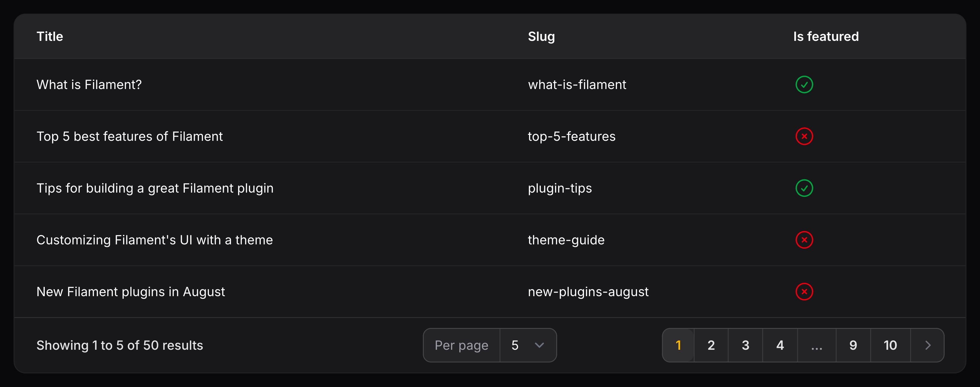Image resolution: width=980 pixels, height=387 pixels.
Task: Go to page 2
Action: (711, 345)
